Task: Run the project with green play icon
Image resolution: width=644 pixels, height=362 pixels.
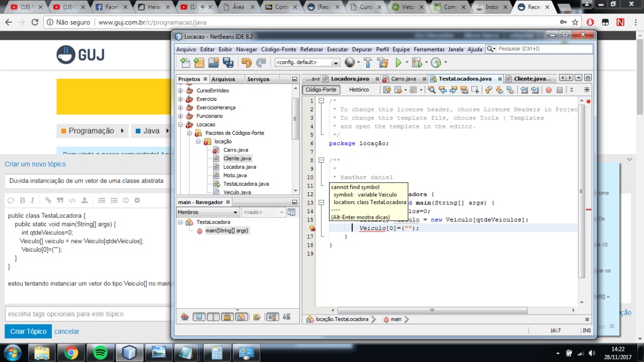Action: (398, 62)
